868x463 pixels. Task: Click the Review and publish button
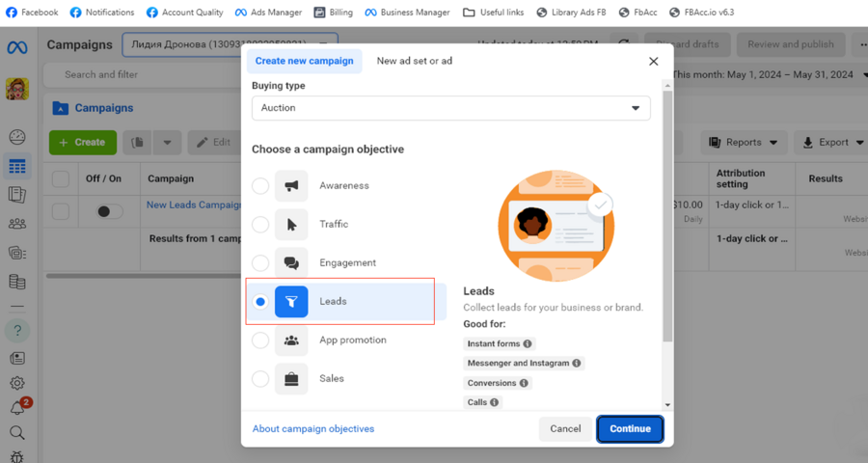(791, 44)
